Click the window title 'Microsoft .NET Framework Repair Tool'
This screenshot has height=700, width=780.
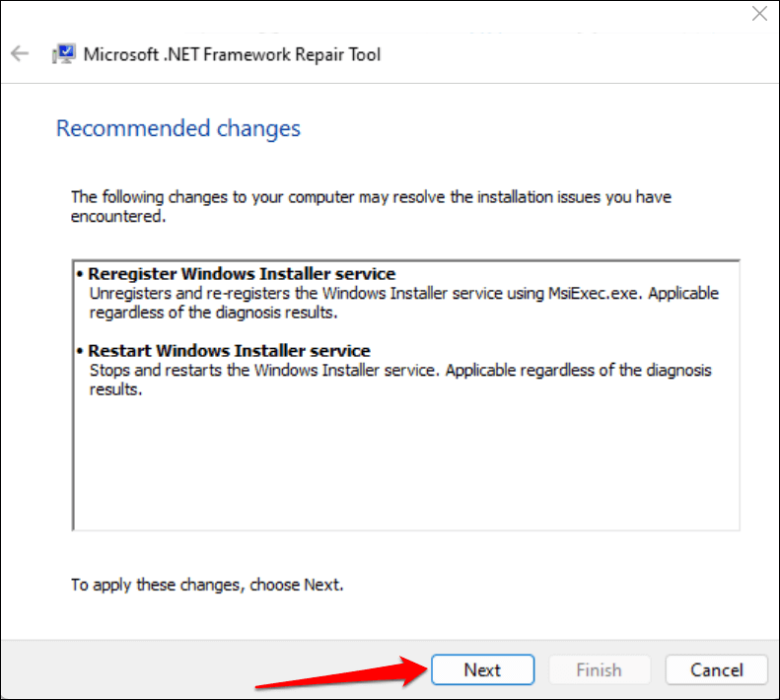click(x=232, y=54)
